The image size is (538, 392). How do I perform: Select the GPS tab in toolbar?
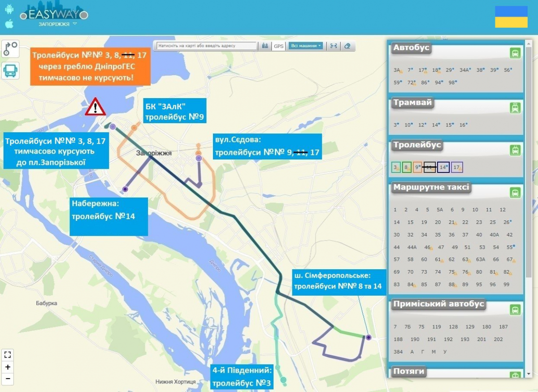(x=279, y=46)
